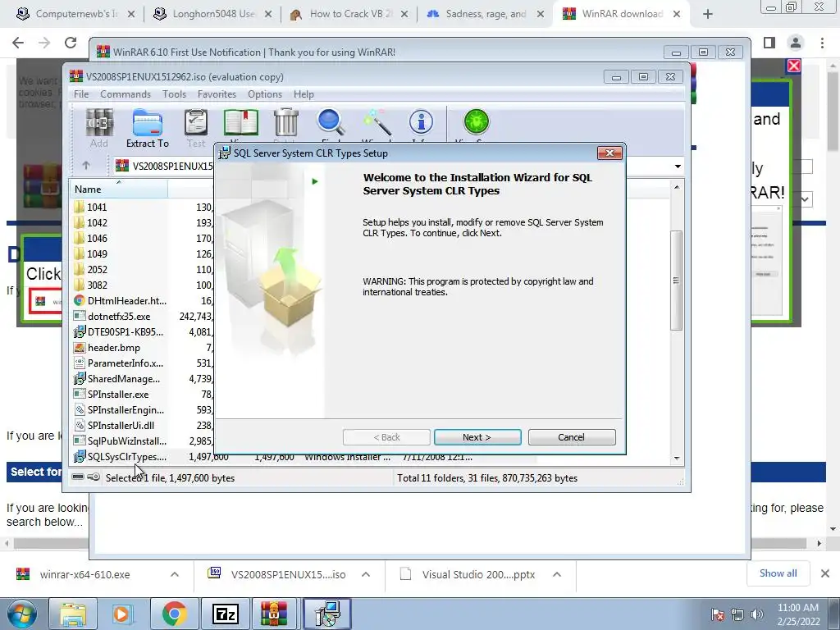The width and height of the screenshot is (840, 630).
Task: Open Chrome from the taskbar
Action: click(174, 614)
